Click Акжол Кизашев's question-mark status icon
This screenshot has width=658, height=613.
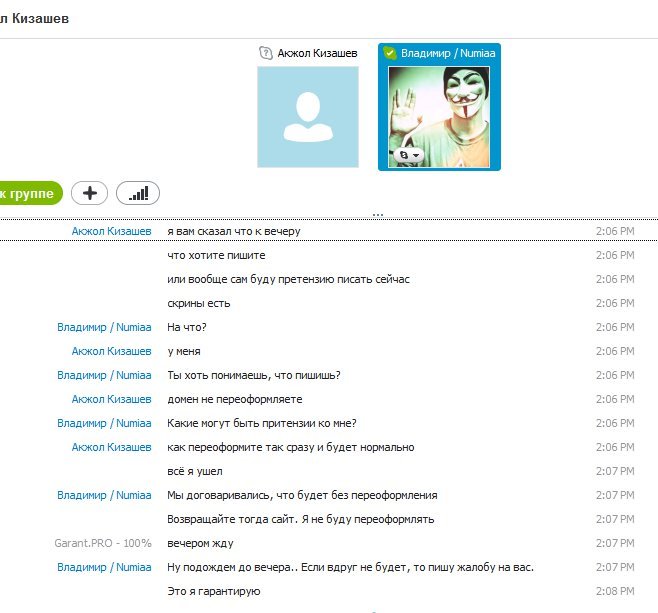click(x=266, y=53)
